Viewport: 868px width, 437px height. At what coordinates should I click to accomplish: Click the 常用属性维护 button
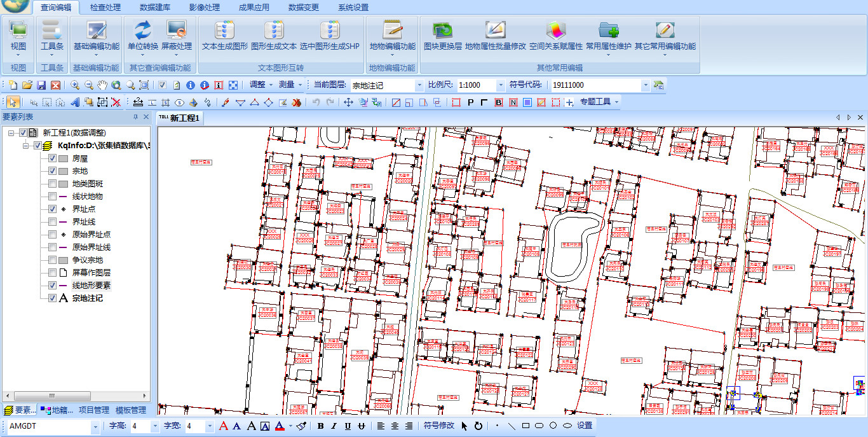[609, 38]
